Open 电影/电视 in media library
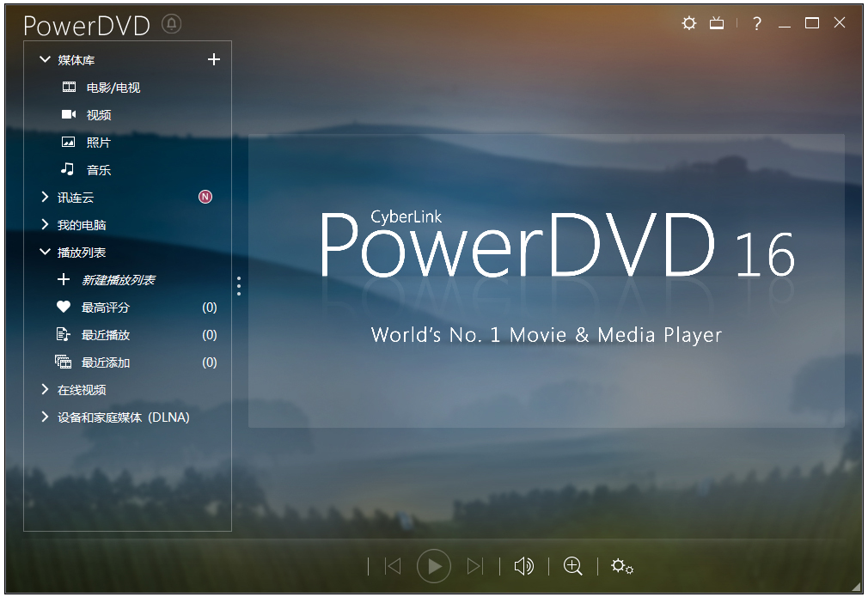This screenshot has width=868, height=597. [x=113, y=88]
